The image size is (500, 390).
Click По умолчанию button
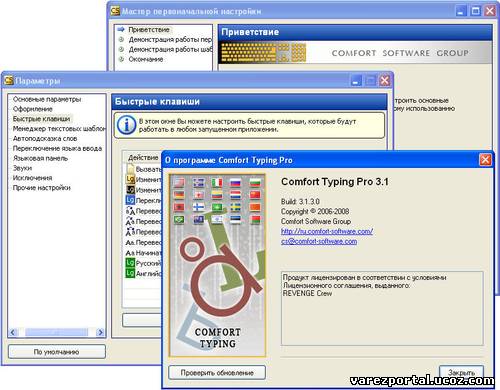(x=57, y=352)
